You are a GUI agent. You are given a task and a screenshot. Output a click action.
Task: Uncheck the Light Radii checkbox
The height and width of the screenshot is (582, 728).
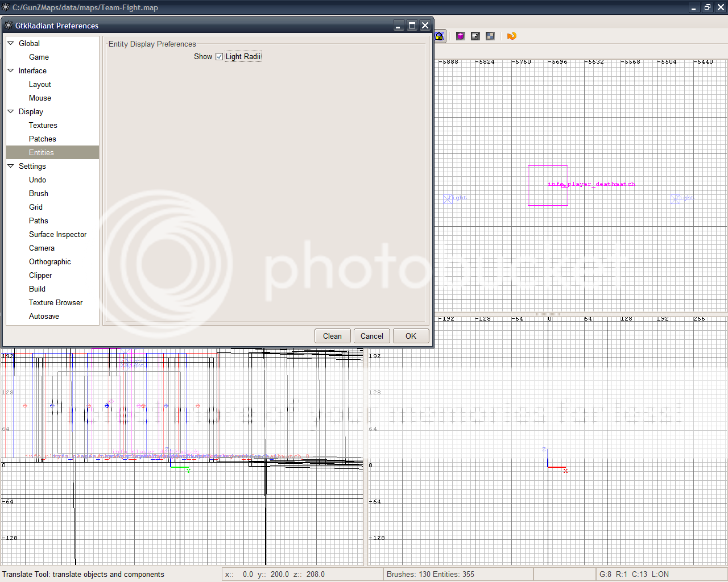click(220, 57)
